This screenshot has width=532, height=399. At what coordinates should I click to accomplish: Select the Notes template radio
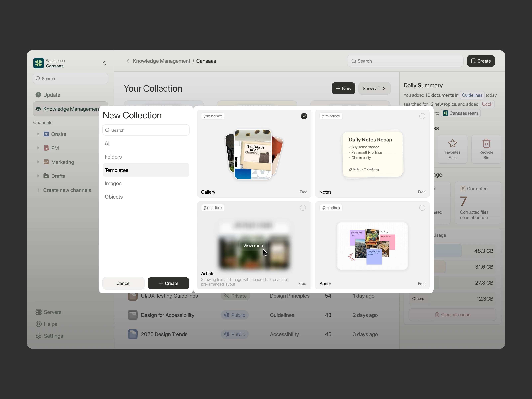tap(422, 116)
